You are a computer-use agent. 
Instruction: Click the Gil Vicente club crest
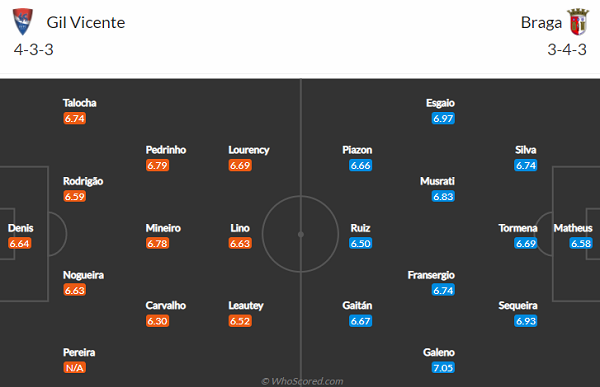(x=23, y=22)
